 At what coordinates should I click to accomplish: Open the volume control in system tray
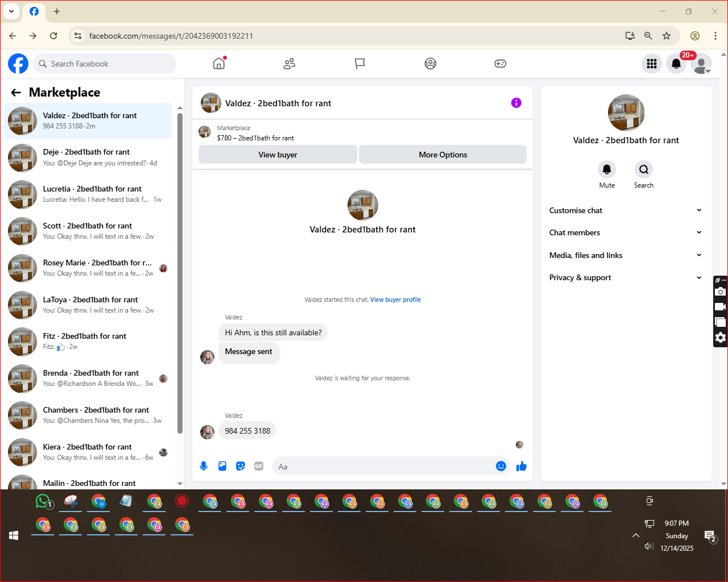(649, 546)
